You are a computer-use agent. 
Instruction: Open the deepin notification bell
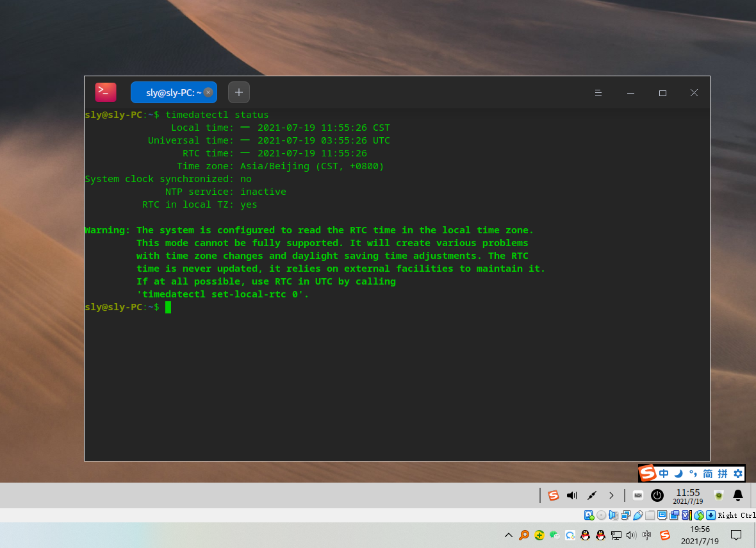coord(738,495)
